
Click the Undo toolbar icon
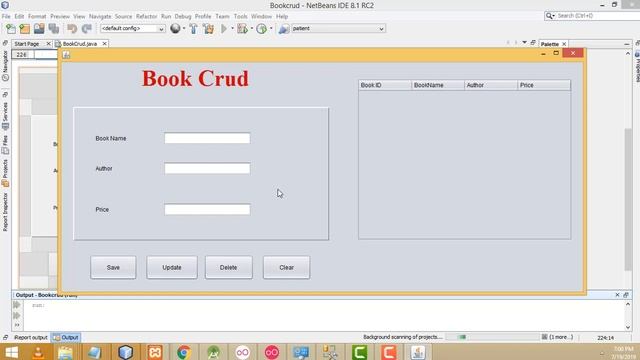point(72,29)
